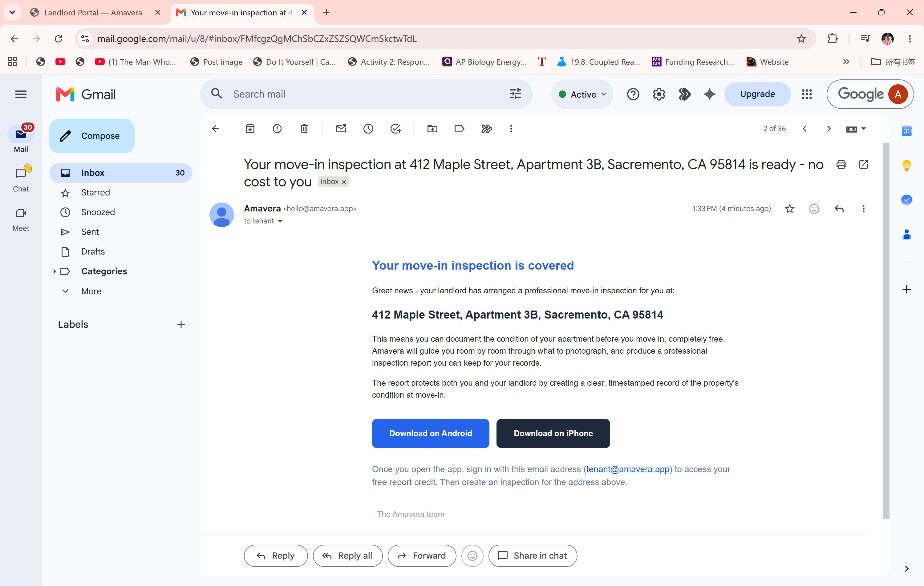Go back to inbox list arrow
Screen dimensions: 924x586
(216, 129)
